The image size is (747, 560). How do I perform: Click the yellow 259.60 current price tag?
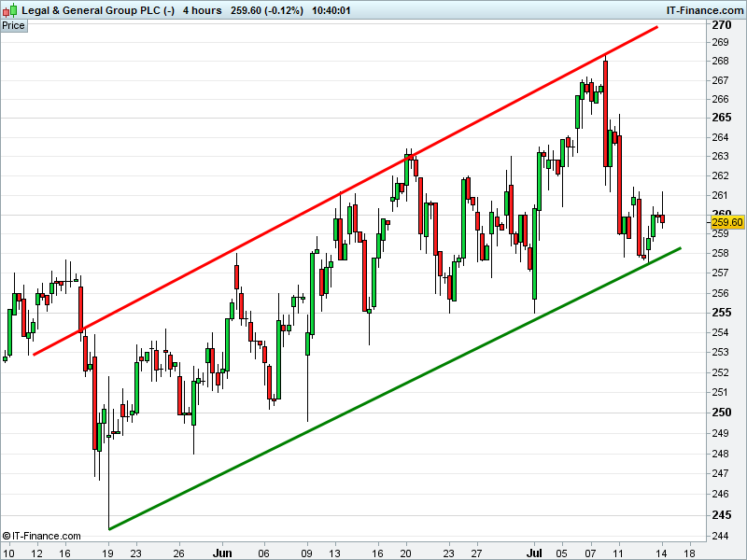point(727,222)
